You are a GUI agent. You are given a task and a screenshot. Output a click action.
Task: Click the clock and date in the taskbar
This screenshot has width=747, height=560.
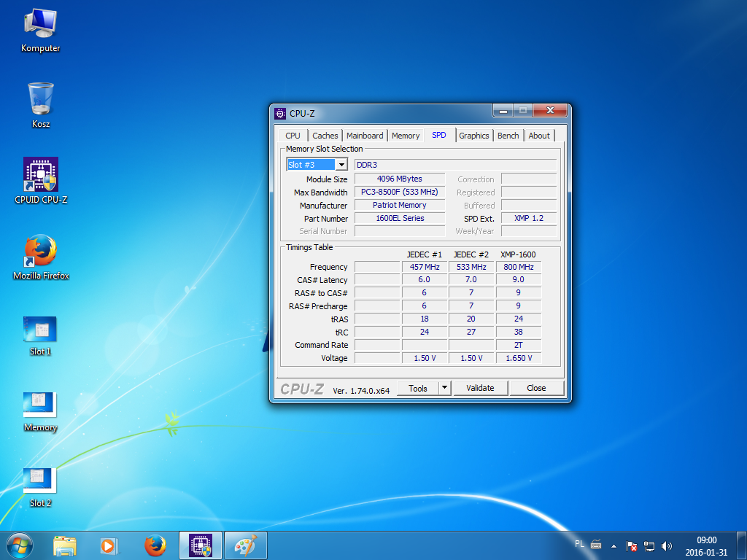(705, 545)
